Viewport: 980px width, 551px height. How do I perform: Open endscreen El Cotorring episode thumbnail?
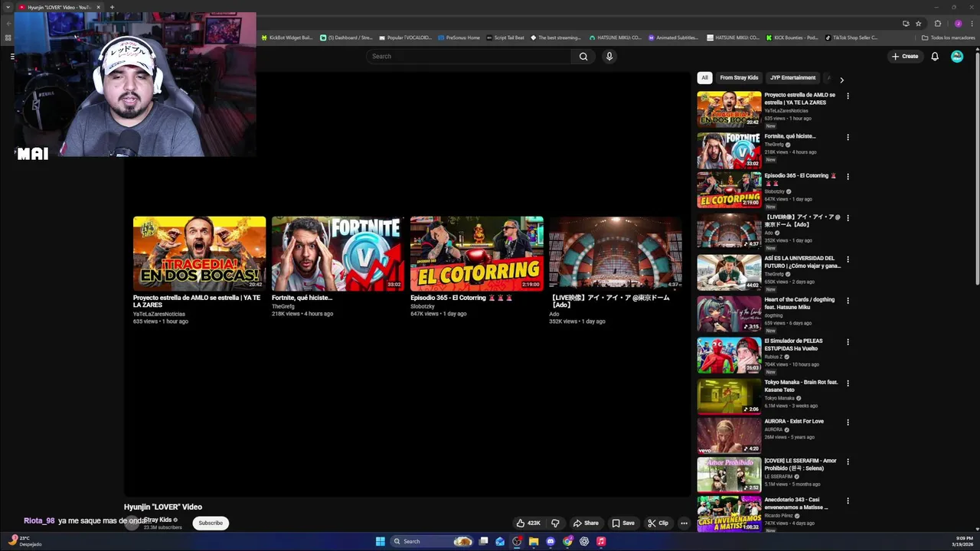476,253
